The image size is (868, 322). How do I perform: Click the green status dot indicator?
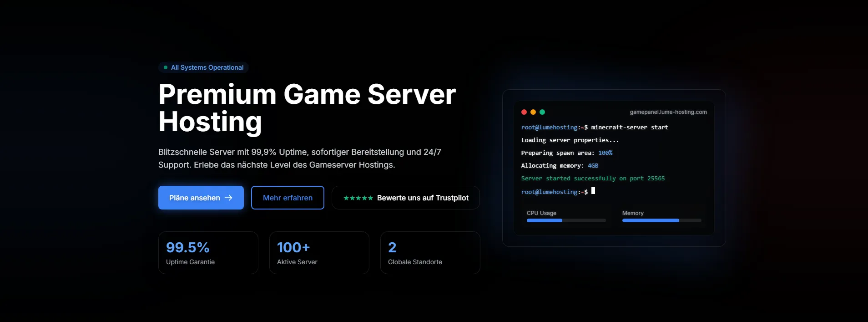pos(166,67)
